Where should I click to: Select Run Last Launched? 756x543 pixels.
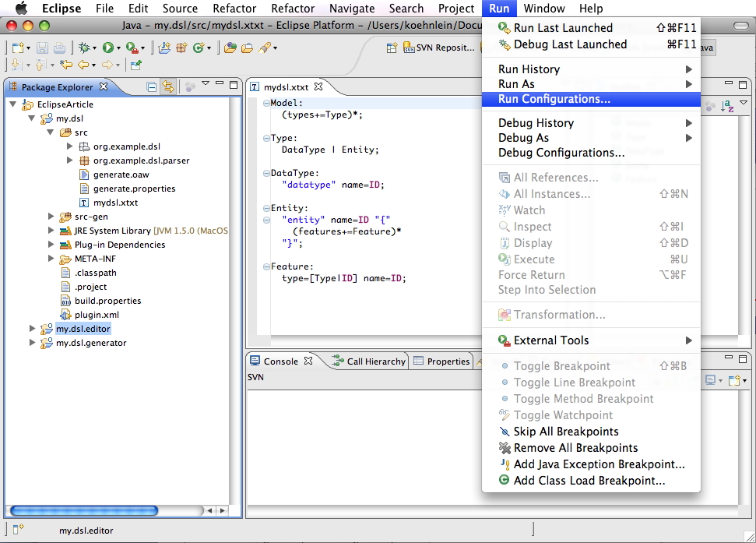[591, 28]
